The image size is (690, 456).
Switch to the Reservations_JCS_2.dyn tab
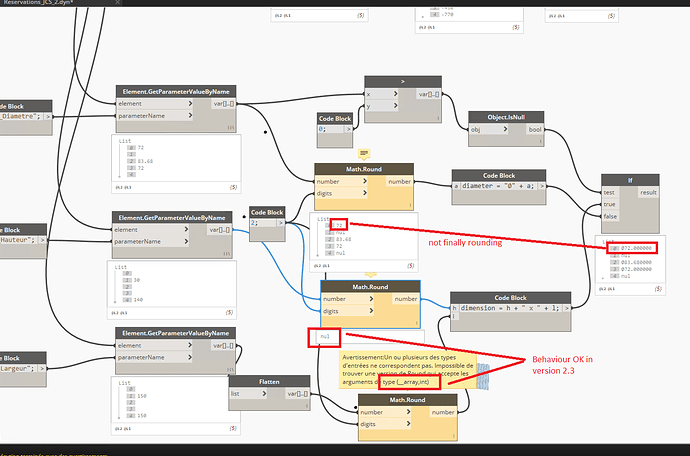tap(37, 2)
